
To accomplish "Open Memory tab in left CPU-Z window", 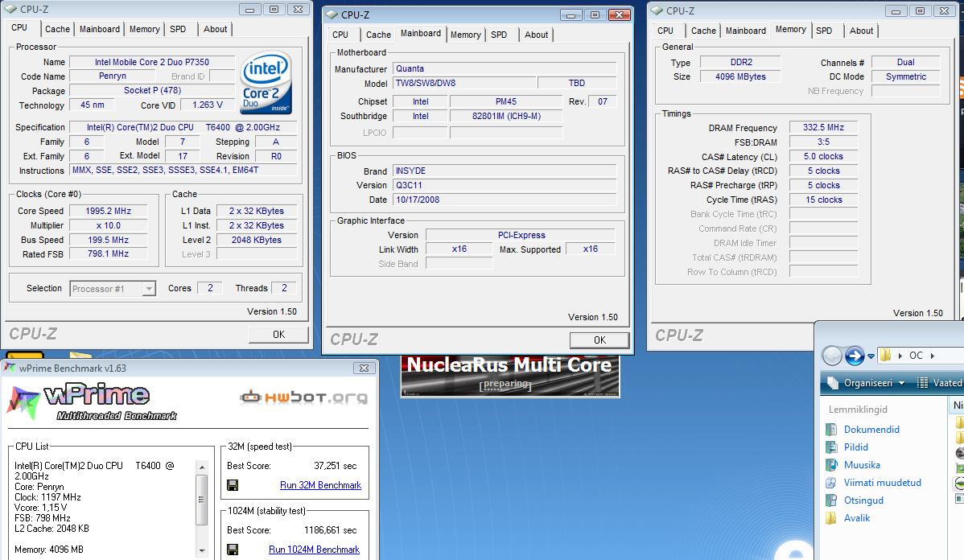I will pyautogui.click(x=145, y=29).
